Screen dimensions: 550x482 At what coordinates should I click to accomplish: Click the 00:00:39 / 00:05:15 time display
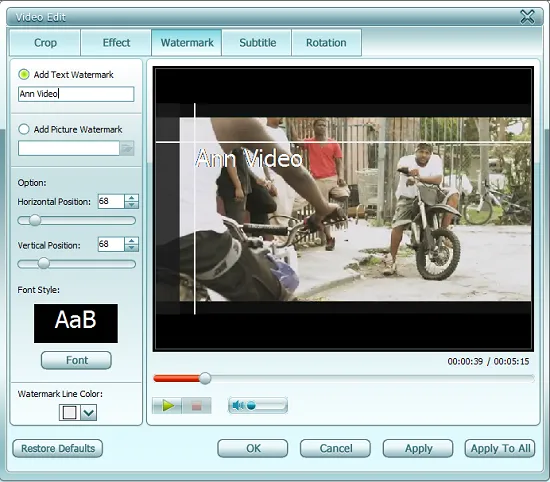click(488, 361)
